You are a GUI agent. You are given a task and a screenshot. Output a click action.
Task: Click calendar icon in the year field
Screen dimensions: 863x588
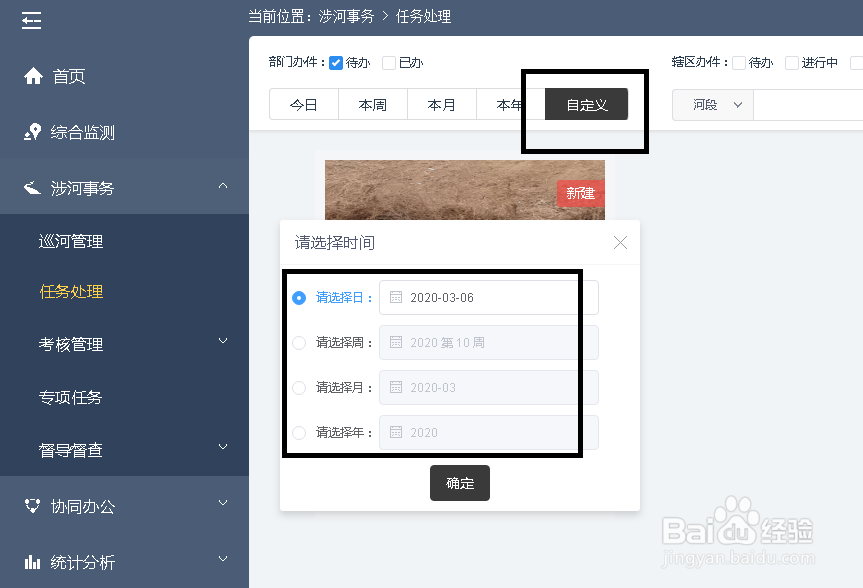pos(396,432)
